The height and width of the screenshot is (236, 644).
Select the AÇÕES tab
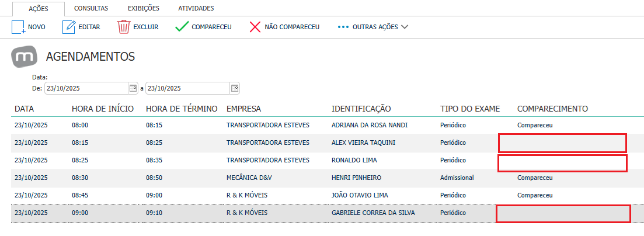pyautogui.click(x=38, y=9)
